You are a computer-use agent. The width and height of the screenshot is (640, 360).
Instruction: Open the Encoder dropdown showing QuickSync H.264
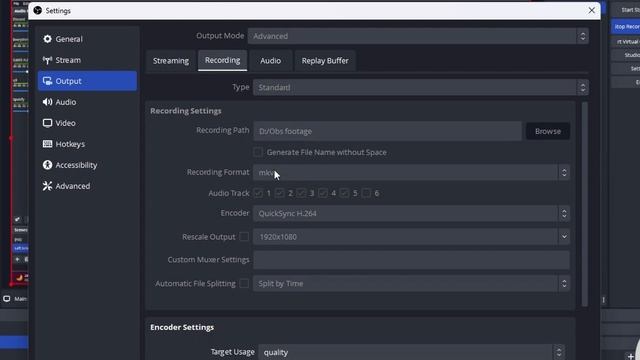[411, 213]
